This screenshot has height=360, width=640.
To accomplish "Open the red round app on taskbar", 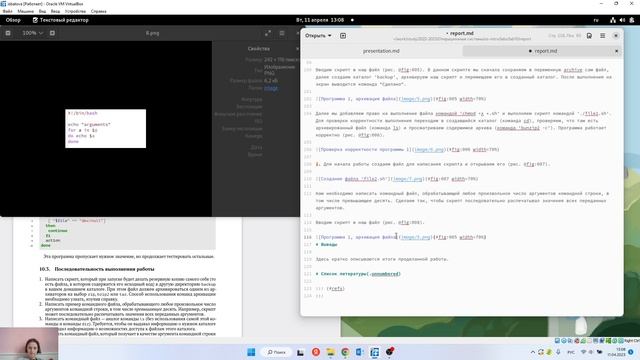I will (316, 352).
